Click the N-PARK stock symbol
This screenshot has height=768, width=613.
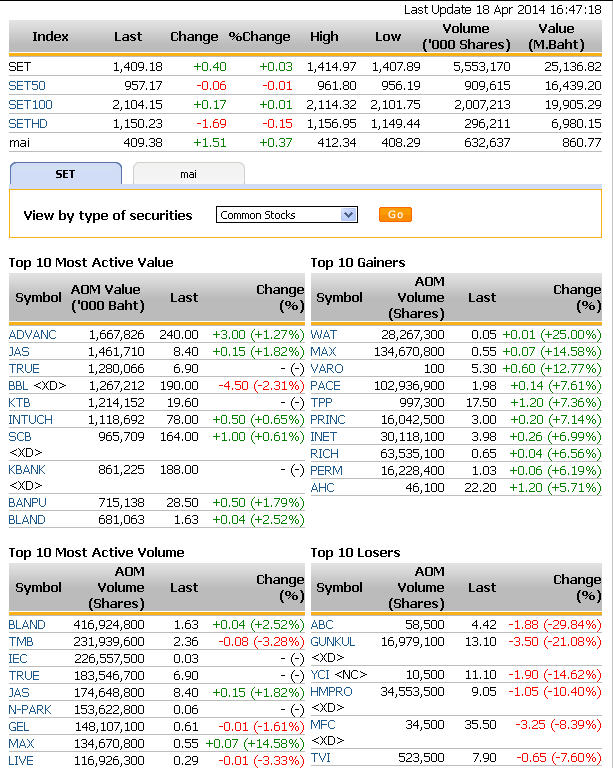coord(30,709)
